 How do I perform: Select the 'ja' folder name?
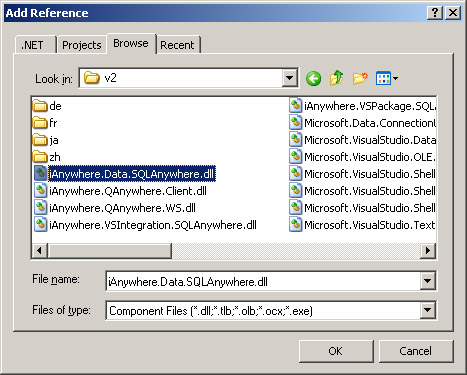click(54, 140)
